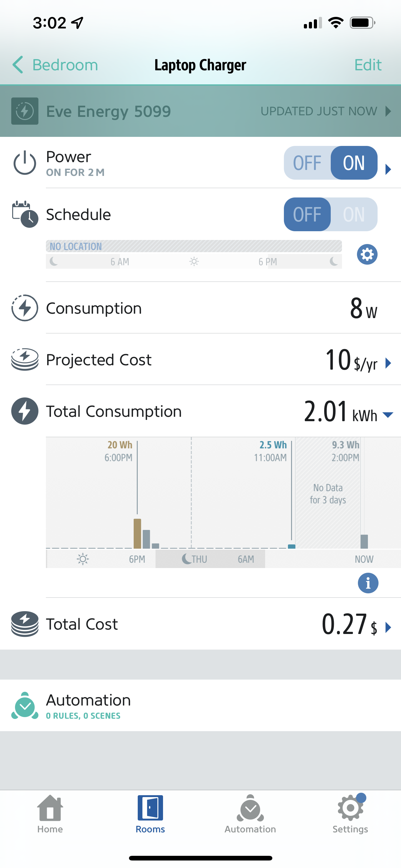Tap the Total Consumption lightning icon
The width and height of the screenshot is (401, 868).
point(25,411)
